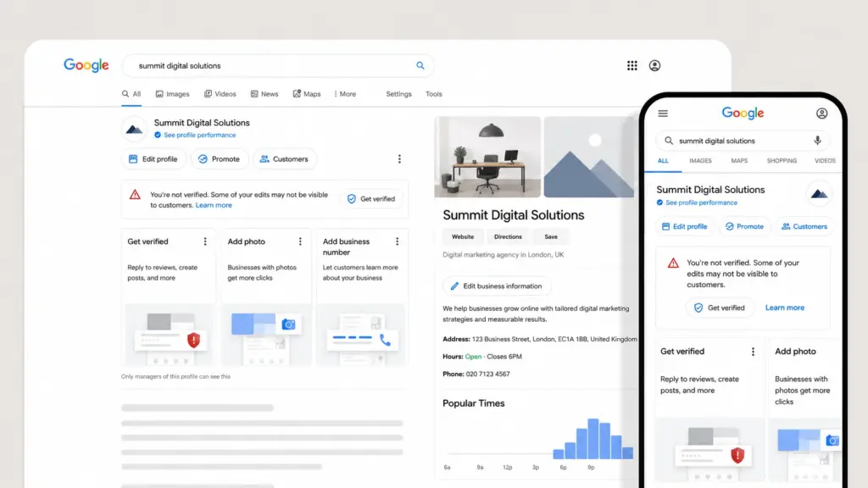The image size is (868, 488).
Task: Tap Summit mountain logo on mobile
Action: [820, 194]
